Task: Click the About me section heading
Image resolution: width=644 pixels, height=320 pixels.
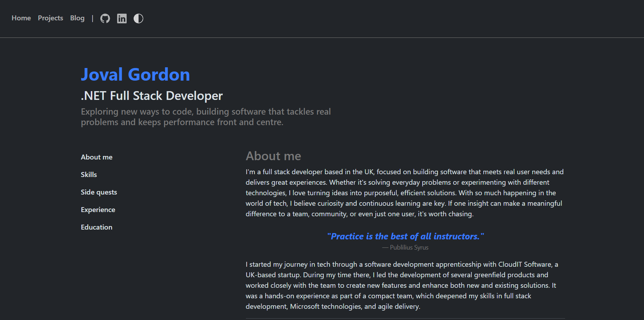Action: tap(273, 156)
